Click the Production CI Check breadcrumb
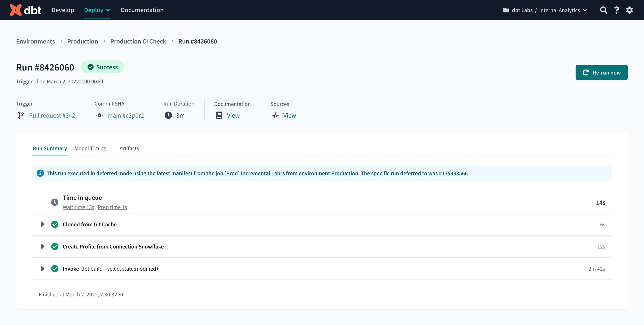 tap(137, 41)
